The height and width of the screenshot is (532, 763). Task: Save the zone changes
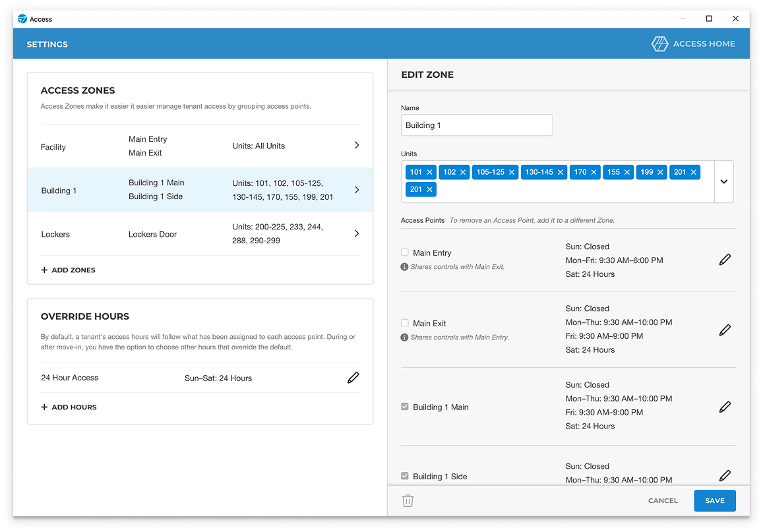pyautogui.click(x=715, y=501)
